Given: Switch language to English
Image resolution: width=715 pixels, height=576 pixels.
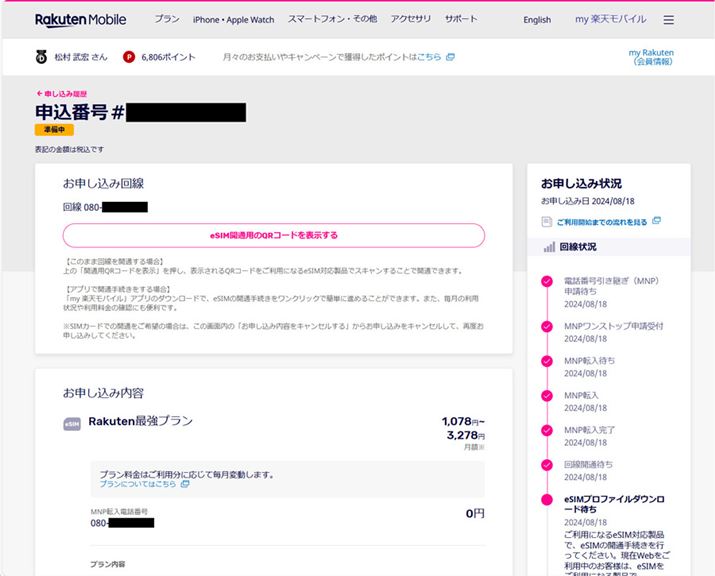Looking at the screenshot, I should tap(537, 20).
